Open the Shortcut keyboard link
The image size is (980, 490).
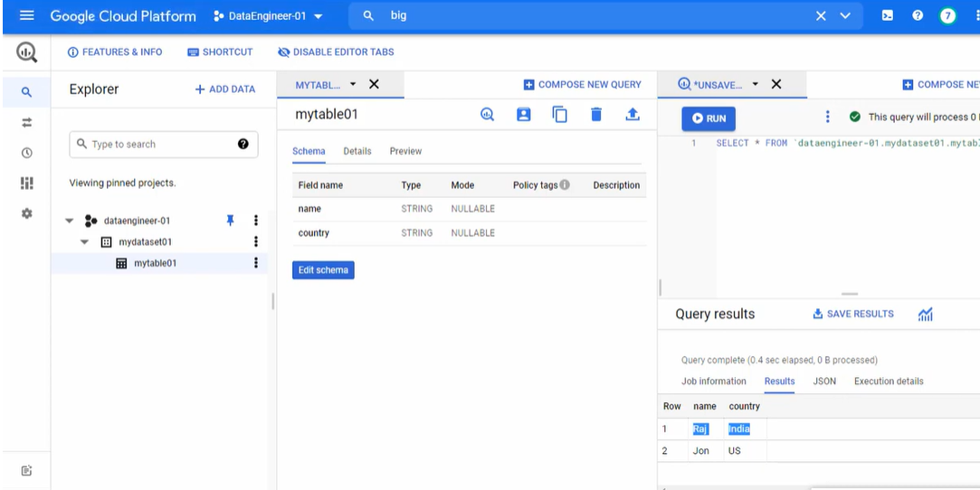coord(220,52)
